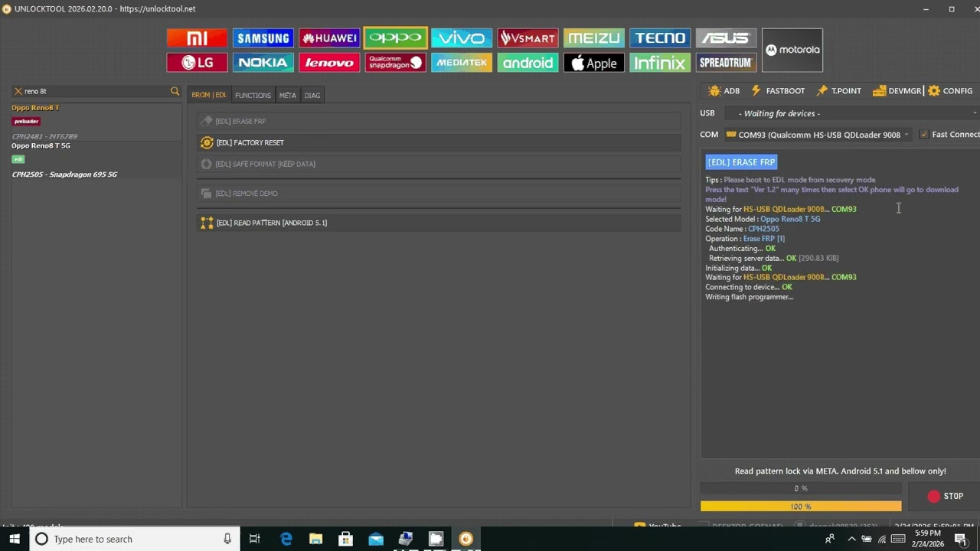Screen dimensions: 980x551
Task: Clear the search with the X icon
Action: coord(18,91)
